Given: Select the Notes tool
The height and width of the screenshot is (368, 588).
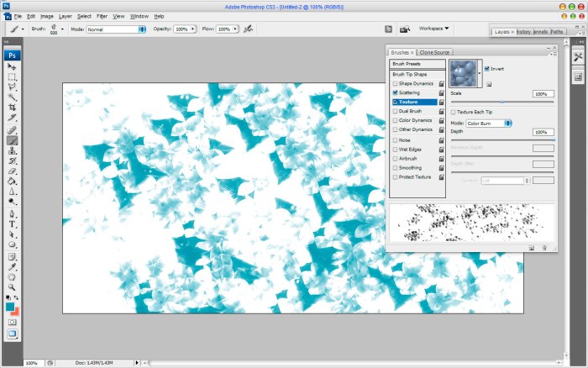Looking at the screenshot, I should 12,257.
